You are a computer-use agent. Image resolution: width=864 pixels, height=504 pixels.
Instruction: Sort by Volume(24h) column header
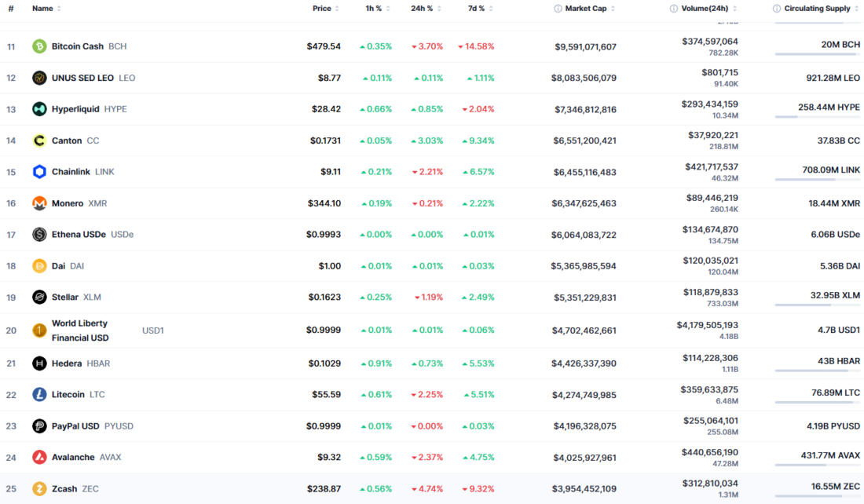pos(708,9)
